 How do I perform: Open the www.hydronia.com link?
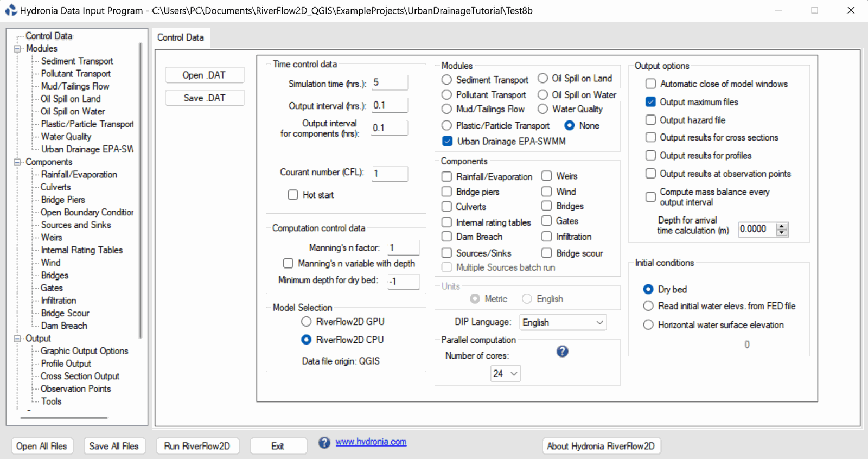[x=371, y=442]
